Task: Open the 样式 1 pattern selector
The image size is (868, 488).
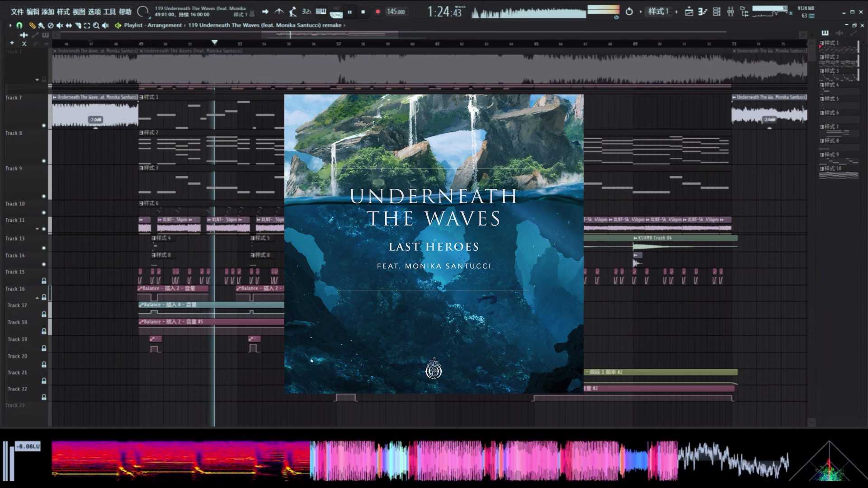Action: pyautogui.click(x=658, y=11)
